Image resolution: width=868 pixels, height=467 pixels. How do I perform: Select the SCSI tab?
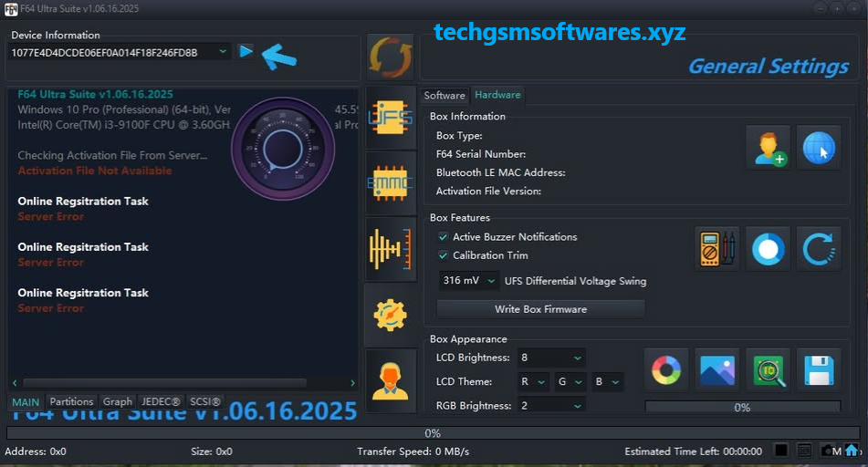click(x=204, y=401)
